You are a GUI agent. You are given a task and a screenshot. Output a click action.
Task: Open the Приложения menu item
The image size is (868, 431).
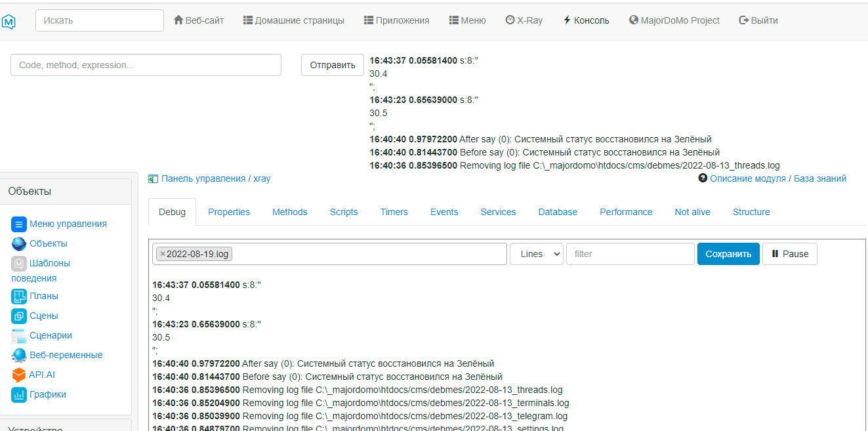(x=396, y=20)
